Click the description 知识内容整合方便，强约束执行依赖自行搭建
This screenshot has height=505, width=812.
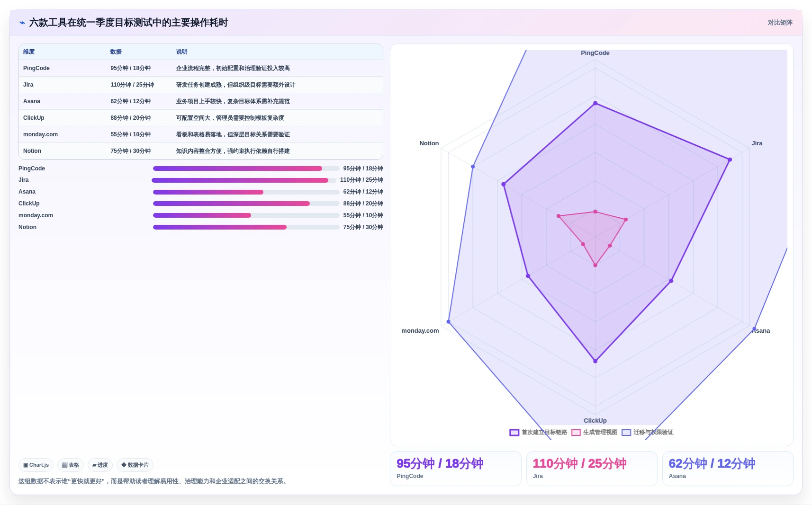pyautogui.click(x=233, y=151)
